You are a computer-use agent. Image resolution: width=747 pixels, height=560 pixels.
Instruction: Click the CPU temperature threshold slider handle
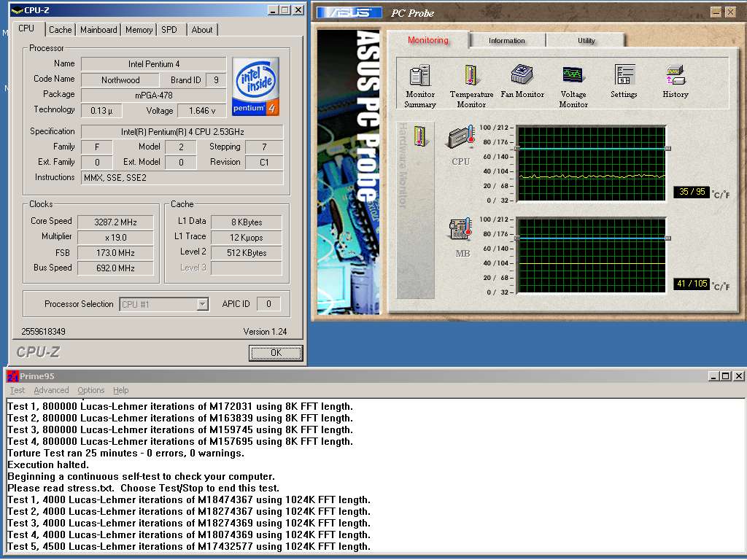668,149
